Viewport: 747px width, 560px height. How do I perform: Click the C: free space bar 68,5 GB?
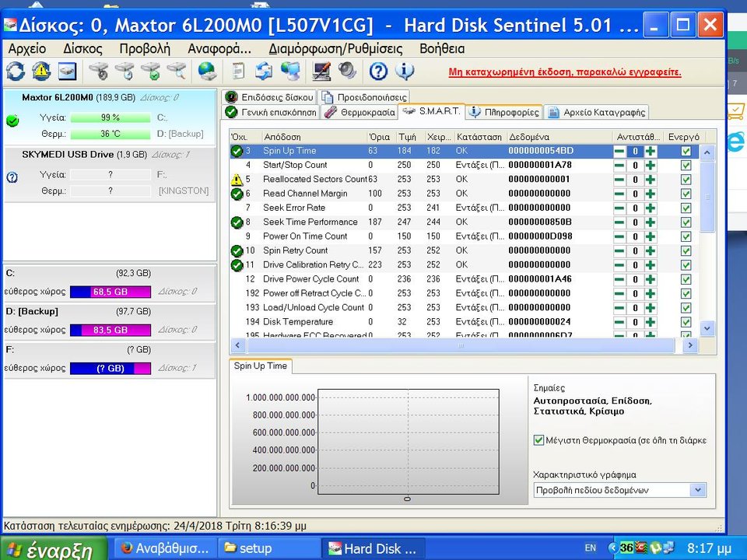[x=110, y=292]
